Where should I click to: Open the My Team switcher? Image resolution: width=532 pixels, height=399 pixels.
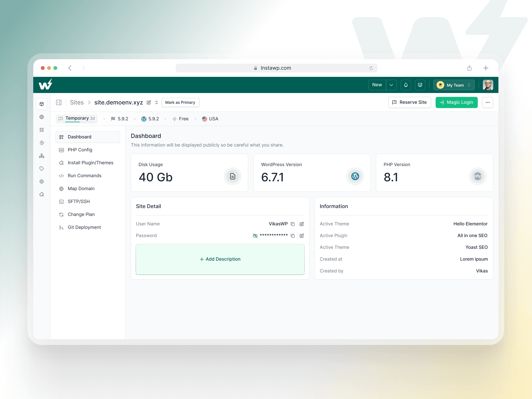click(x=454, y=85)
